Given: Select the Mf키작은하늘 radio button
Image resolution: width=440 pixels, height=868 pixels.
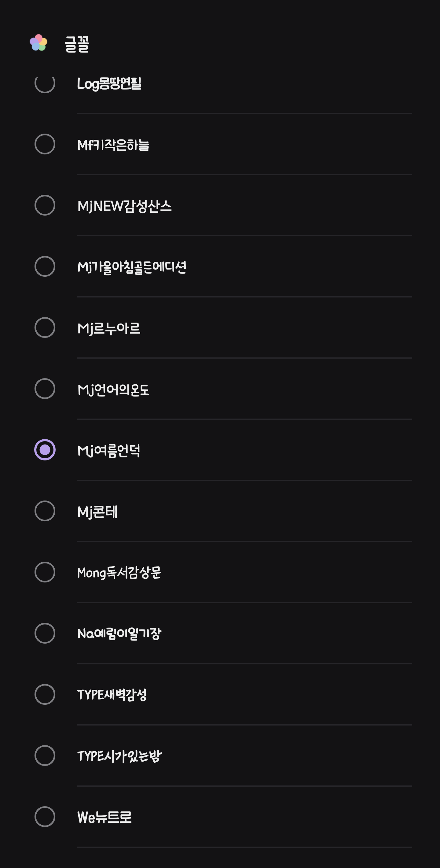Looking at the screenshot, I should [x=45, y=144].
